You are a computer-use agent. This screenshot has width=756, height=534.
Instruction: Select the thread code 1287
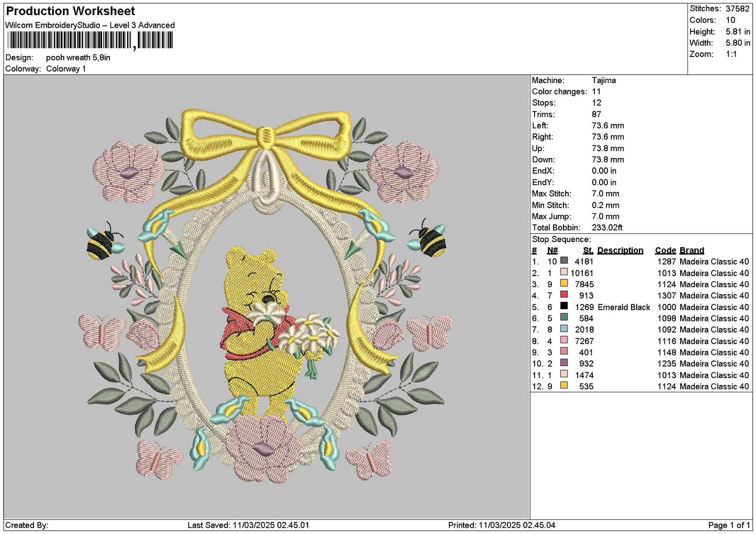coord(667,262)
